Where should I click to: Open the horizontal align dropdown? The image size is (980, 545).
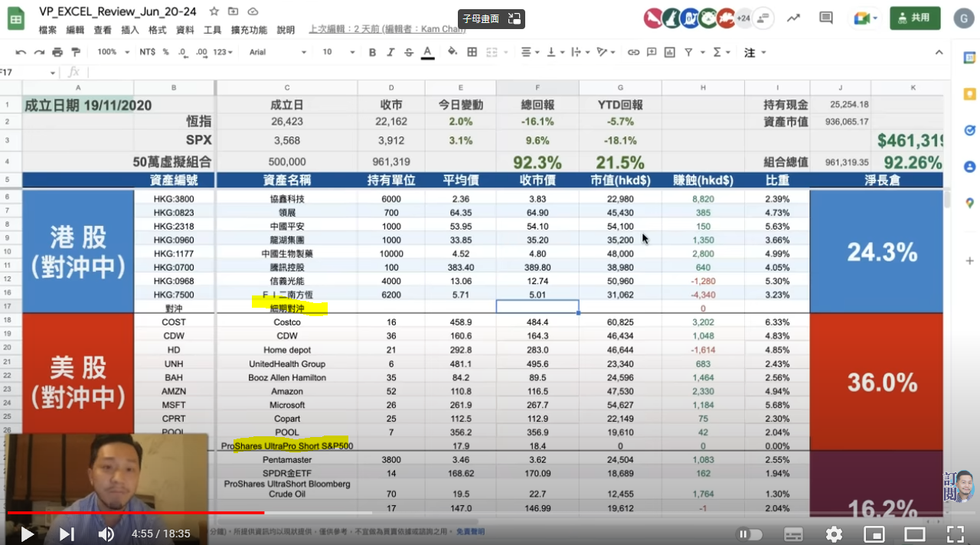(x=530, y=52)
